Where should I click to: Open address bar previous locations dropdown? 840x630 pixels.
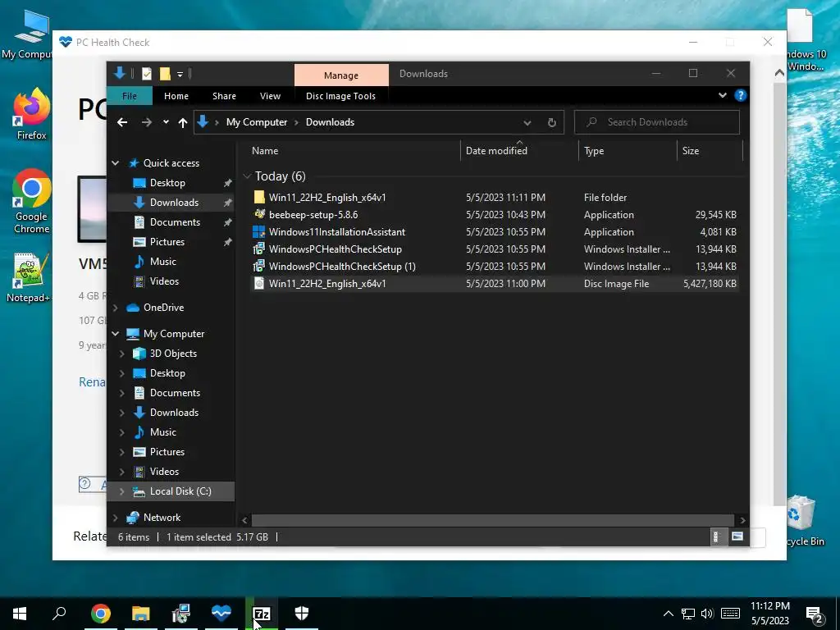pyautogui.click(x=527, y=123)
